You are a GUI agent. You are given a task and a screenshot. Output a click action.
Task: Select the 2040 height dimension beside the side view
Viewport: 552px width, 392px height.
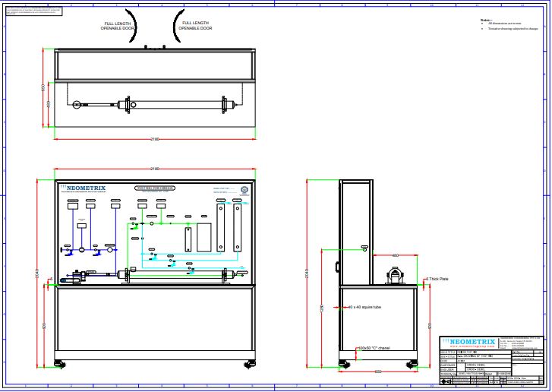tap(308, 275)
